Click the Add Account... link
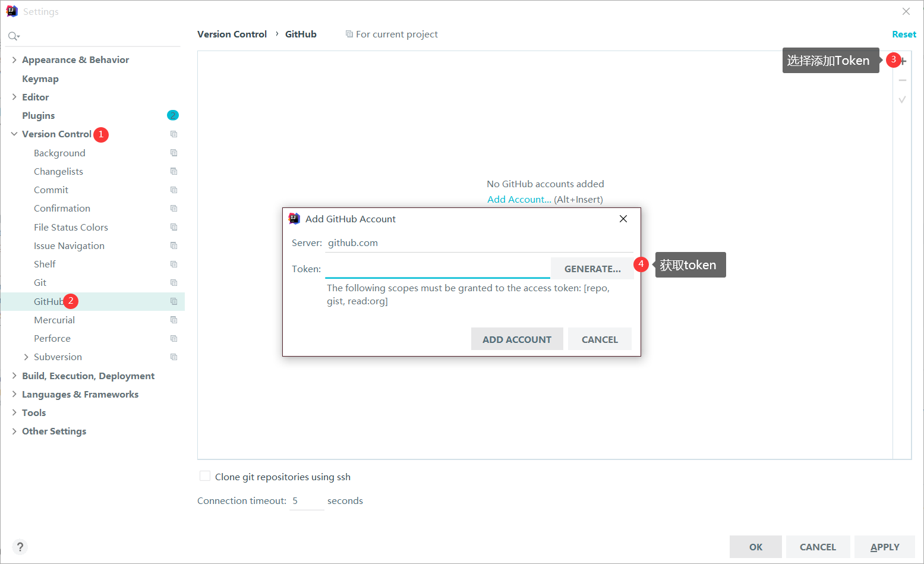 519,200
